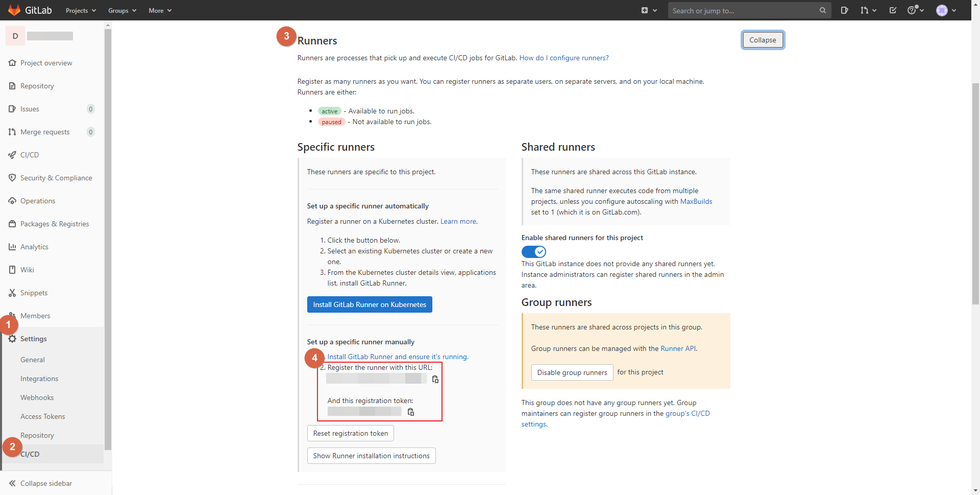Image resolution: width=980 pixels, height=495 pixels.
Task: Collapse the Runners section
Action: [763, 40]
